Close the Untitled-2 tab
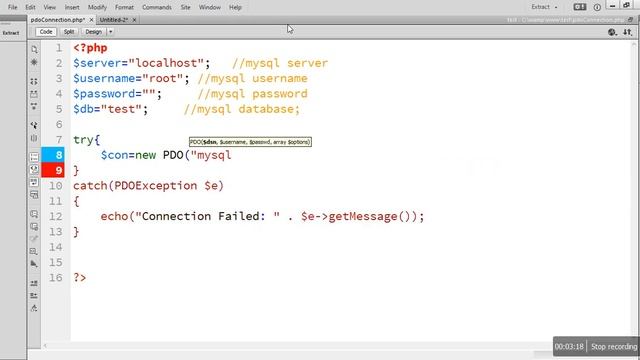Image resolution: width=640 pixels, height=360 pixels. (x=134, y=20)
